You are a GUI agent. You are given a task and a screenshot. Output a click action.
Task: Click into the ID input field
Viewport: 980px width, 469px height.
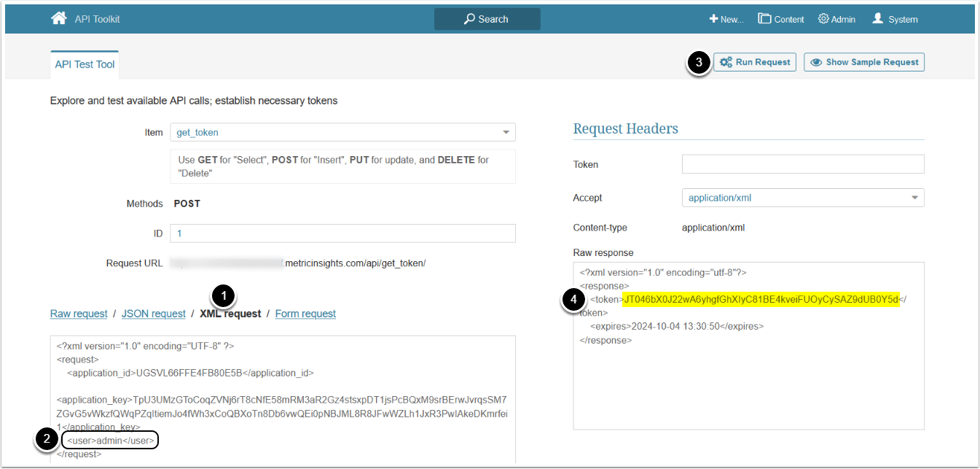342,233
